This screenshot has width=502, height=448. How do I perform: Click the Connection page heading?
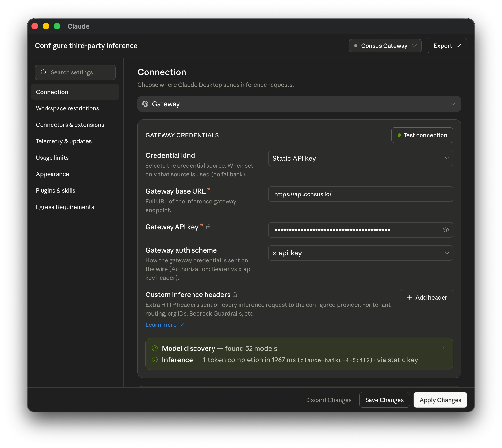pyautogui.click(x=162, y=72)
